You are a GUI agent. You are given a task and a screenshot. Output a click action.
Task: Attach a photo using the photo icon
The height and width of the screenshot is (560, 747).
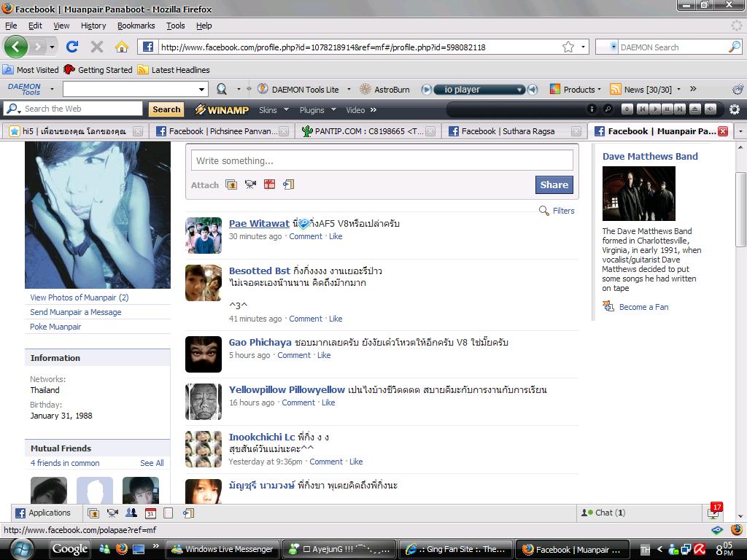[231, 184]
